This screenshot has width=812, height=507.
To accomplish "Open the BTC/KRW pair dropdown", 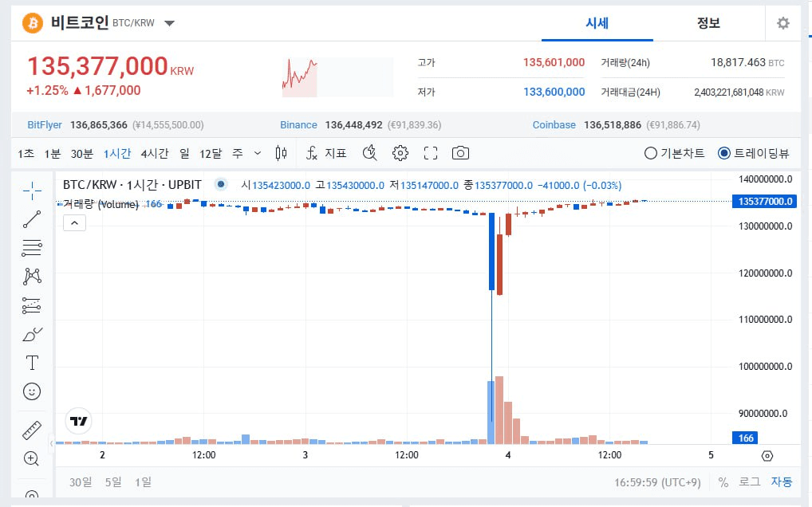I will [x=169, y=23].
